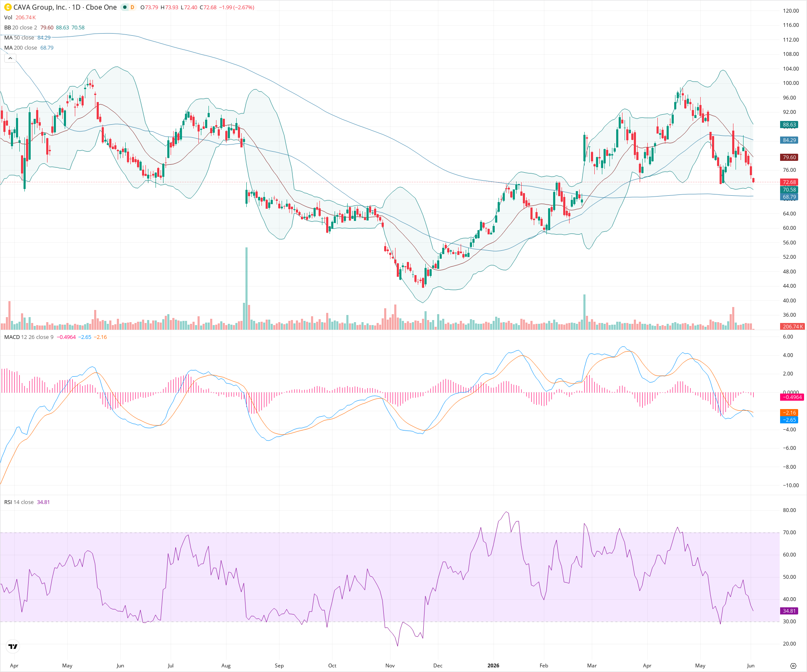Click the 70.58 lower band price label
Screen dimensions: 807x672
[789, 189]
